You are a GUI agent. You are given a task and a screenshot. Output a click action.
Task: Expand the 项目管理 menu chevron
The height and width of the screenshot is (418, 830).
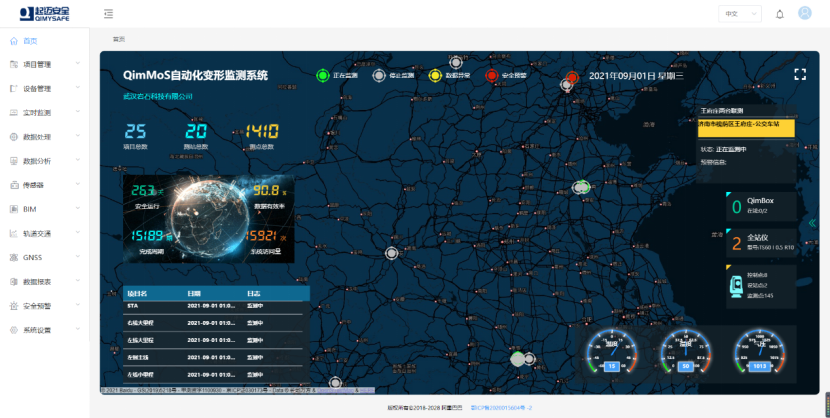[78, 64]
